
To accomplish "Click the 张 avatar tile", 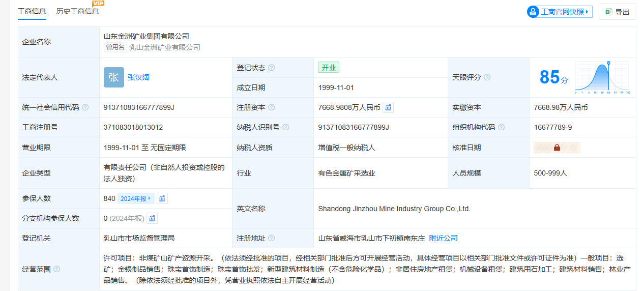I will (x=114, y=77).
